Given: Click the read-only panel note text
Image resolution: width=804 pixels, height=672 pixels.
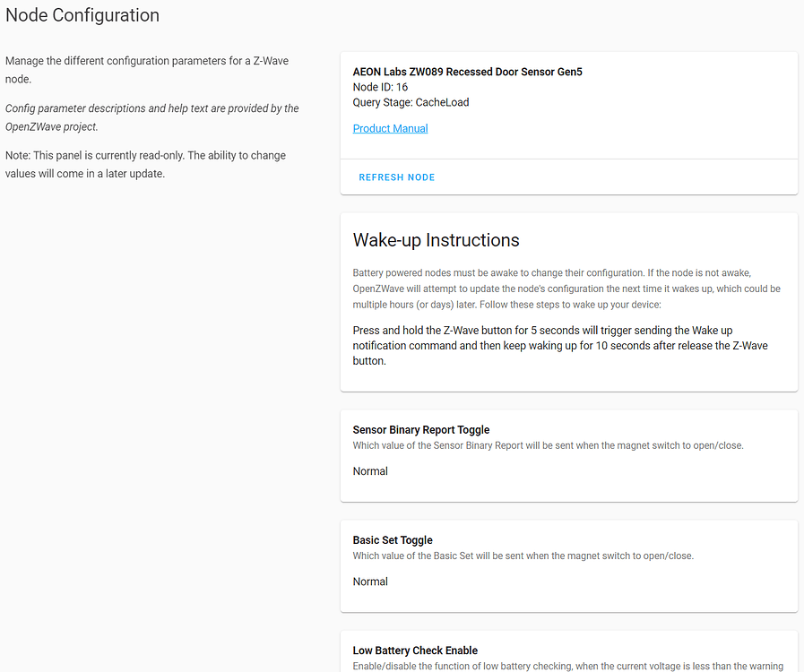Looking at the screenshot, I should click(145, 164).
